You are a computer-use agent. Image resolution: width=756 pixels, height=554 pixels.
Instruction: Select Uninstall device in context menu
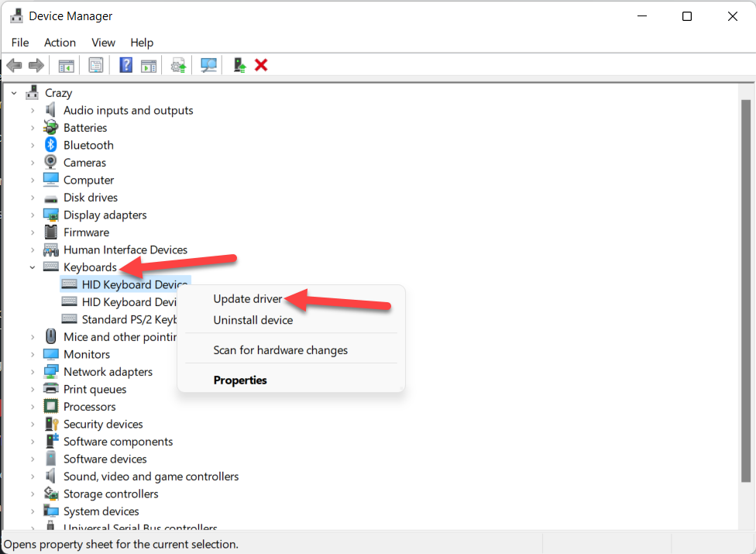click(x=253, y=320)
